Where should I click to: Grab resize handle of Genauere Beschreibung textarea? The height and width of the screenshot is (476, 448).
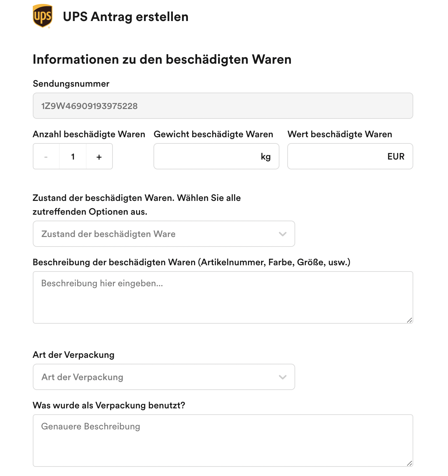pos(410,464)
